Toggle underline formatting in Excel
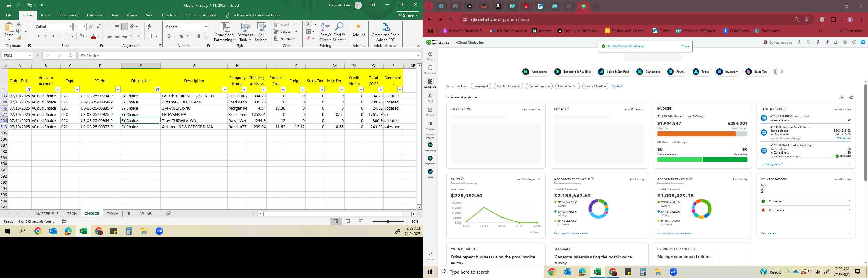The image size is (868, 278). click(x=53, y=36)
